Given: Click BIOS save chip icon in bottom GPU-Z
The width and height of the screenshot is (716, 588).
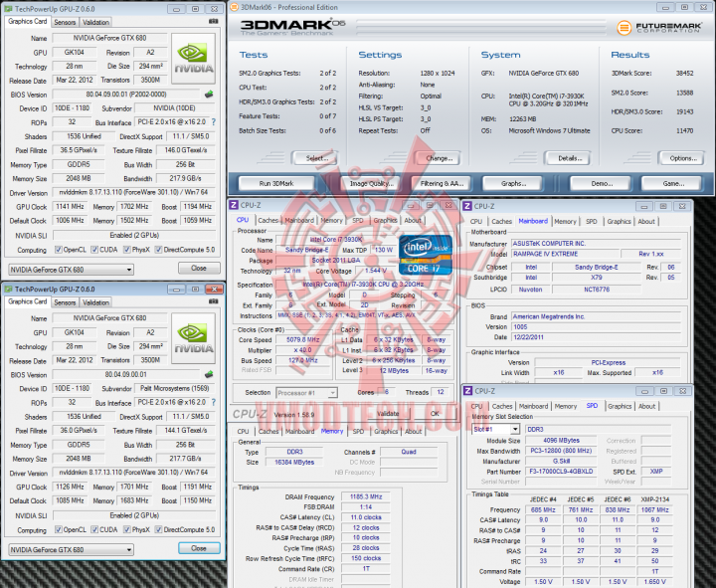Looking at the screenshot, I should [209, 374].
